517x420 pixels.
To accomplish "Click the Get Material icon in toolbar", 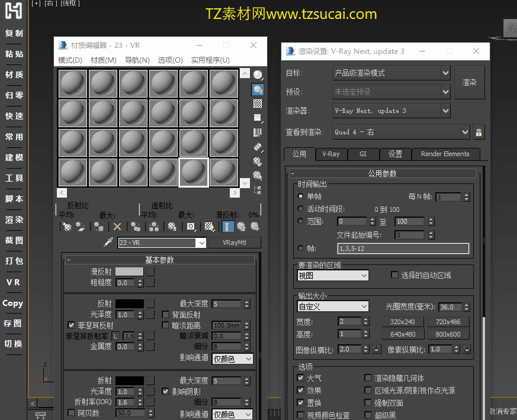I will [x=67, y=227].
